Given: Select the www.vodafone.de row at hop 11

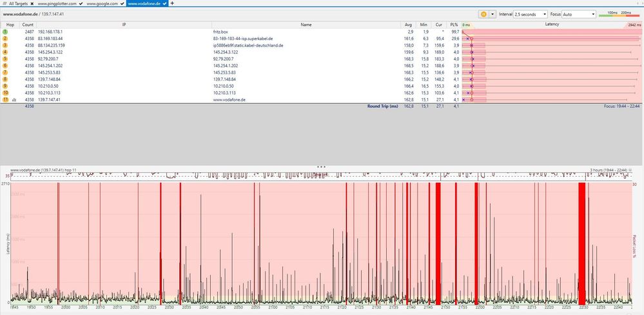Looking at the screenshot, I should [230, 99].
